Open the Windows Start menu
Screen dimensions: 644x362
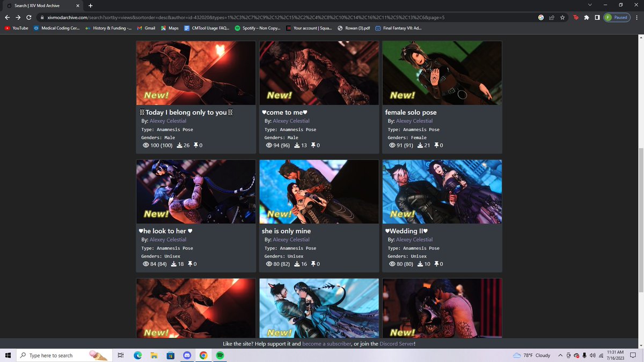(8, 355)
